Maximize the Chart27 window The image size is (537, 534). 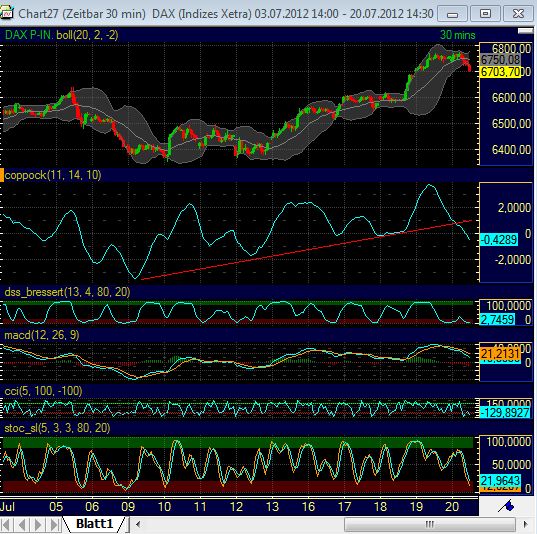[485, 14]
